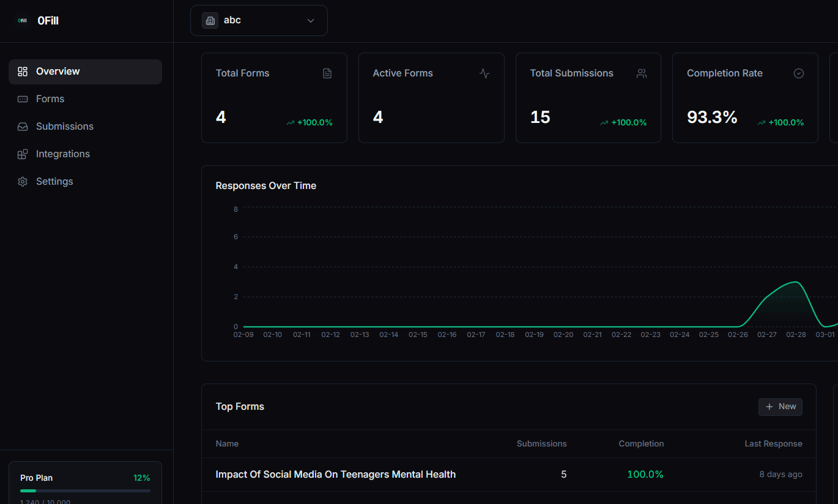Screen dimensions: 838x504
Task: Click the 12% usage value
Action: [x=142, y=478]
